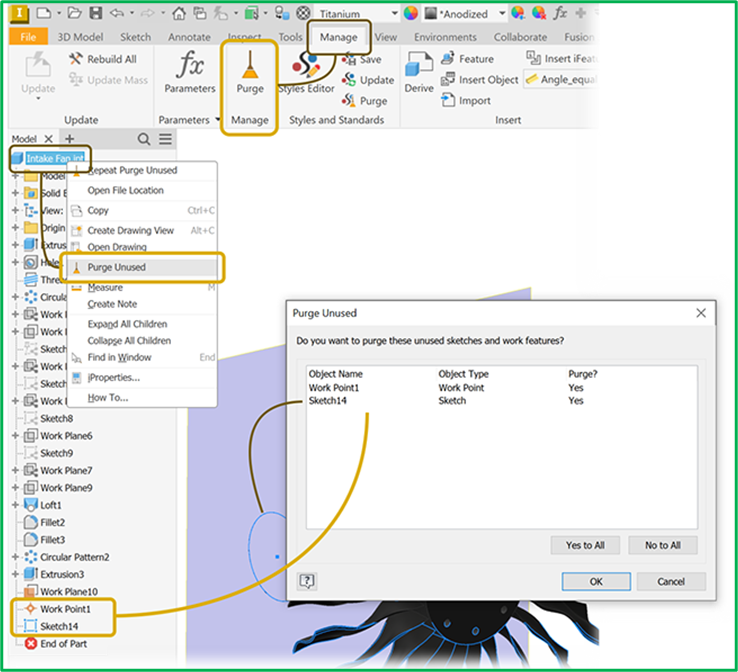Click the Purge broom tool in Manage panel
This screenshot has width=738, height=672.
250,72
